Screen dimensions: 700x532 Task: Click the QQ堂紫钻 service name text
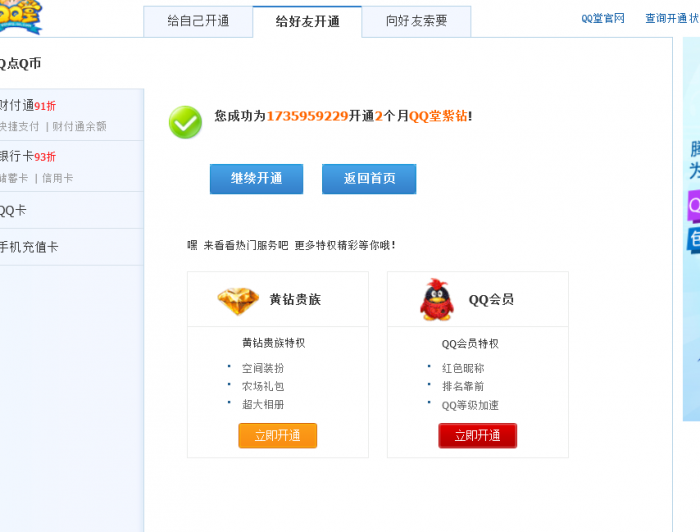click(438, 116)
